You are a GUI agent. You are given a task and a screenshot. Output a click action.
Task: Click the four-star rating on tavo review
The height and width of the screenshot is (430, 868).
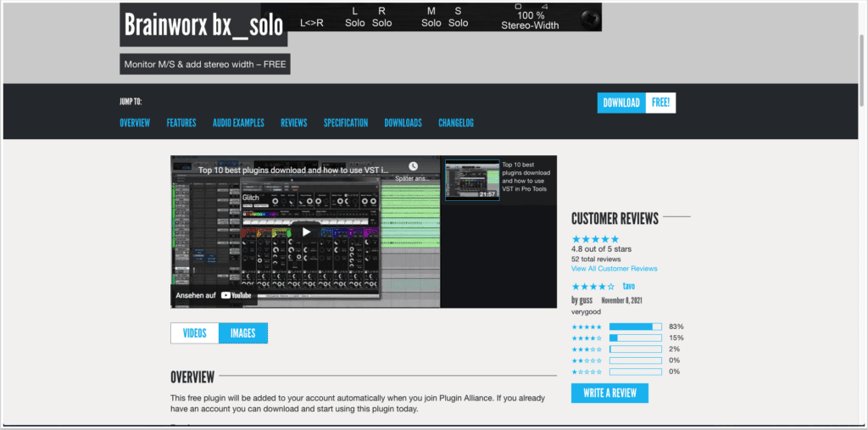click(593, 287)
